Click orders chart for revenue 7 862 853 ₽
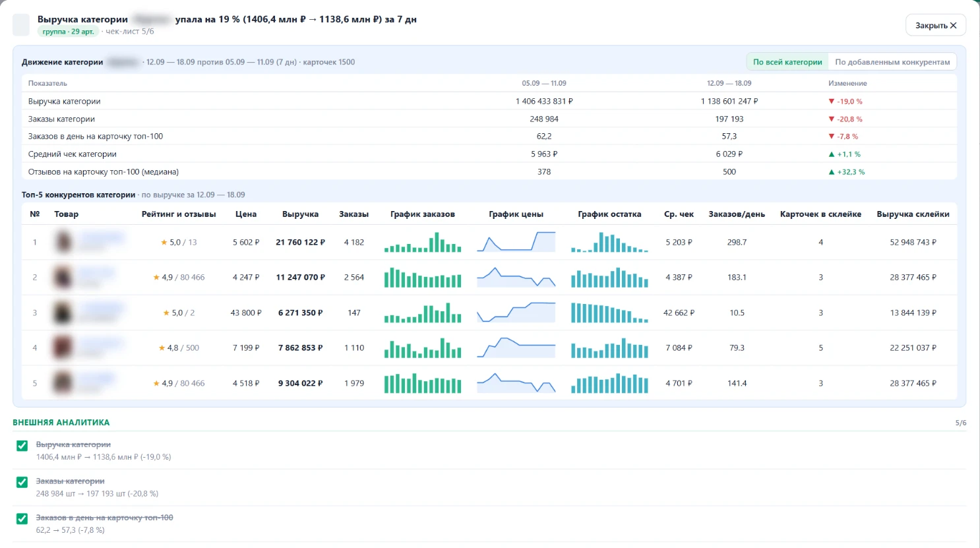The image size is (980, 548). (423, 348)
